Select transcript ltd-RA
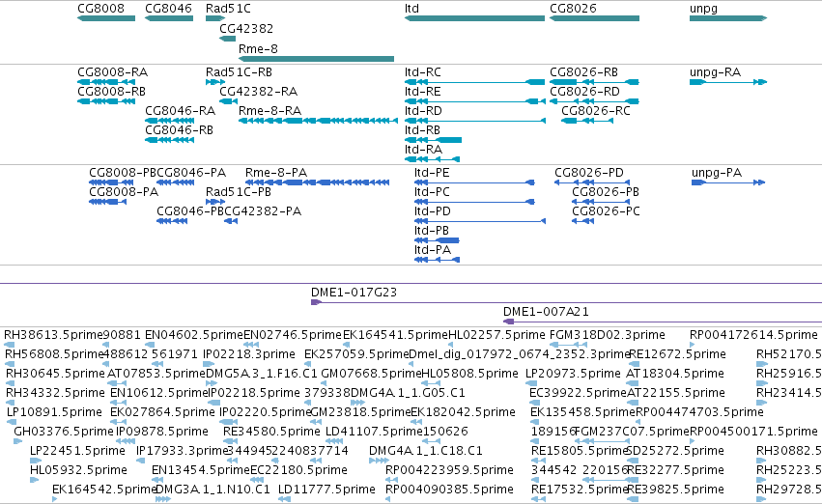This screenshot has height=504, width=822. click(432, 159)
